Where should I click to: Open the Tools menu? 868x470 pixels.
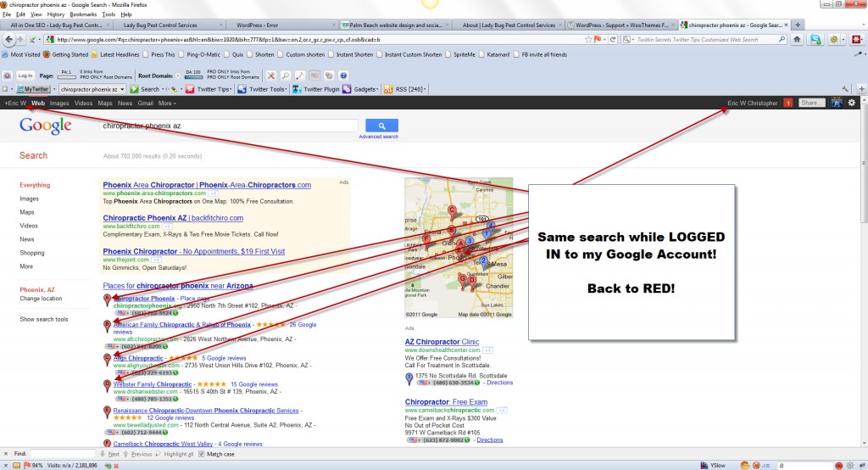[x=108, y=14]
